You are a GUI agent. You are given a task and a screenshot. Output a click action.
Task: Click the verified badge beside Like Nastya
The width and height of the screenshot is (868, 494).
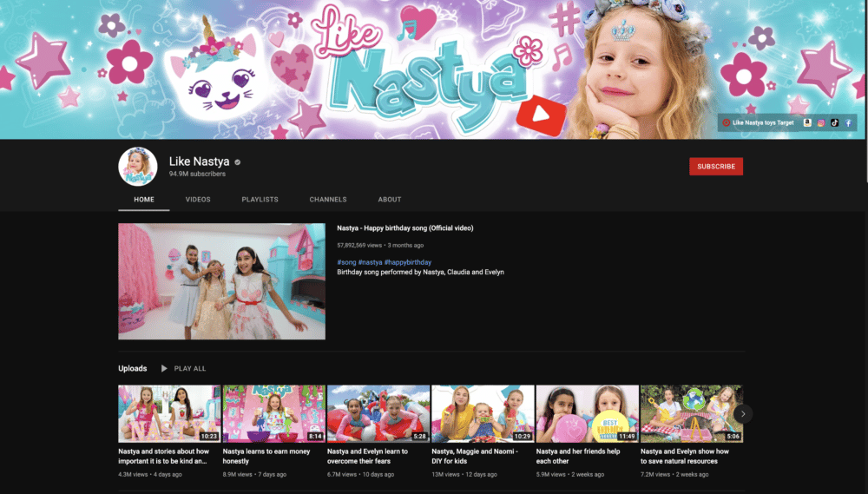coord(238,162)
